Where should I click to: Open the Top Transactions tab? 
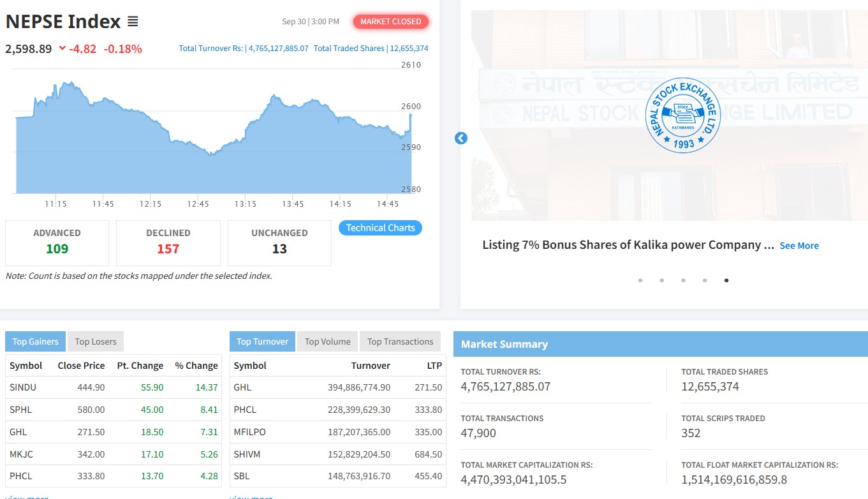401,341
